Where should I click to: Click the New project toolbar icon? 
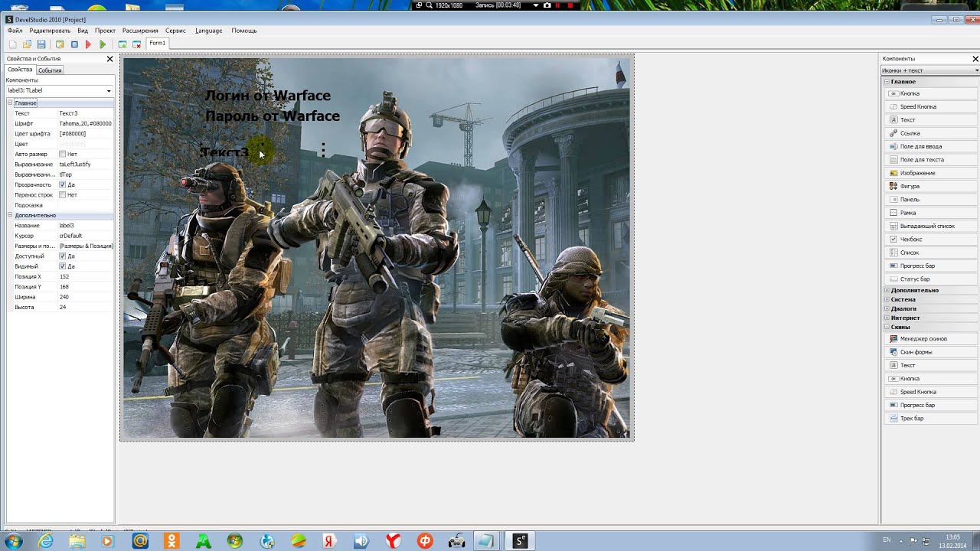pyautogui.click(x=12, y=44)
